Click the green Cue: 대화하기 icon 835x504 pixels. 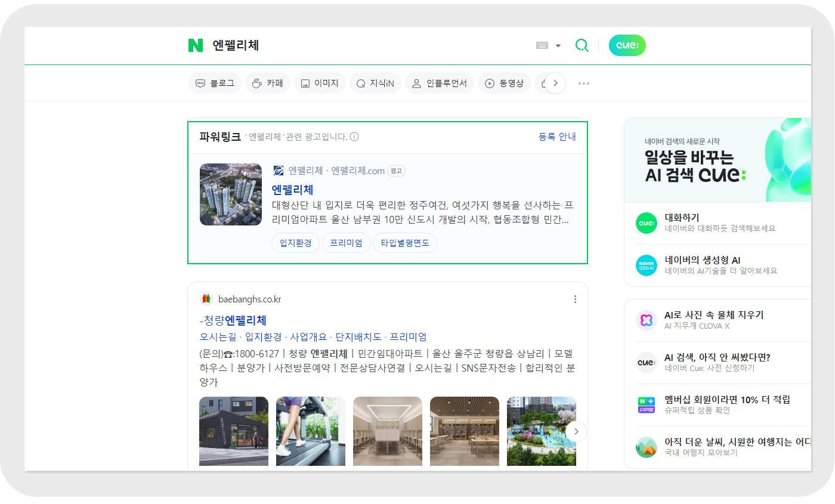click(x=647, y=223)
